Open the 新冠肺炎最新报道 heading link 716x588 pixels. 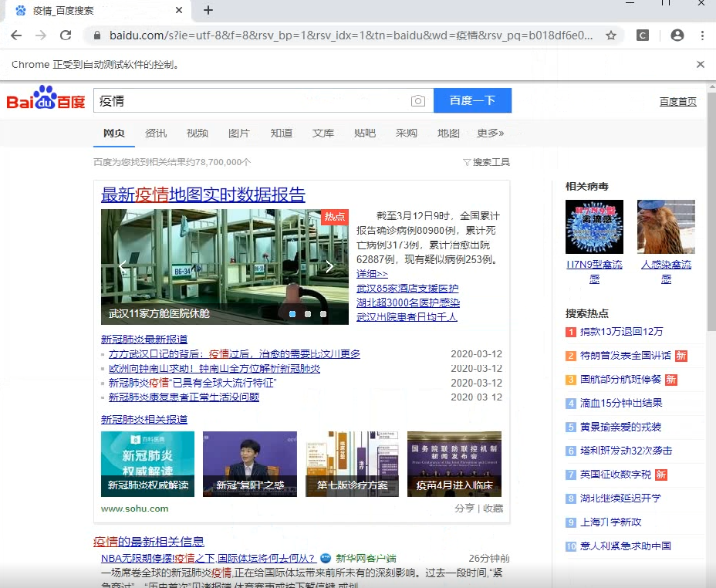click(144, 340)
